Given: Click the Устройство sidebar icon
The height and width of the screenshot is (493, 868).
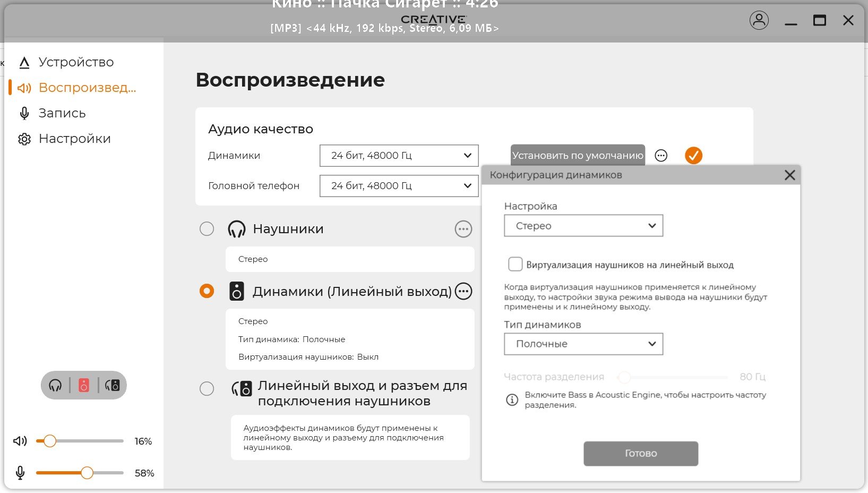Looking at the screenshot, I should click(24, 63).
